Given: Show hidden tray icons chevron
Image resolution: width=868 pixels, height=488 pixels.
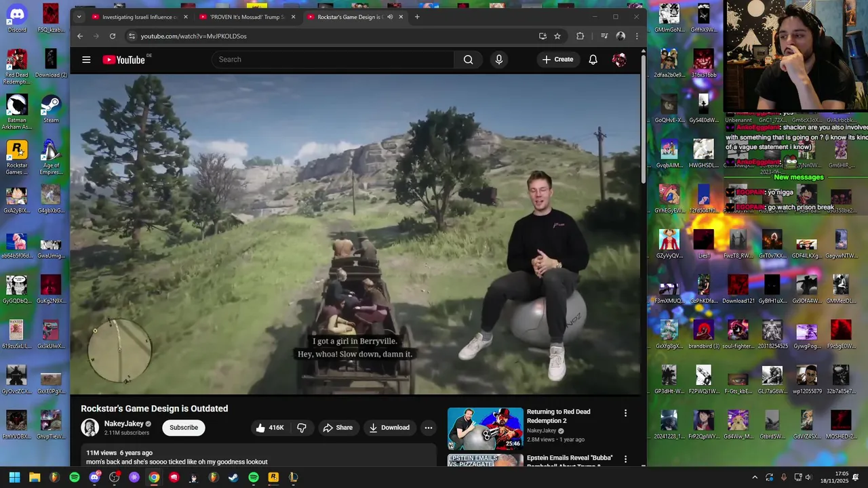Looking at the screenshot, I should (755, 477).
